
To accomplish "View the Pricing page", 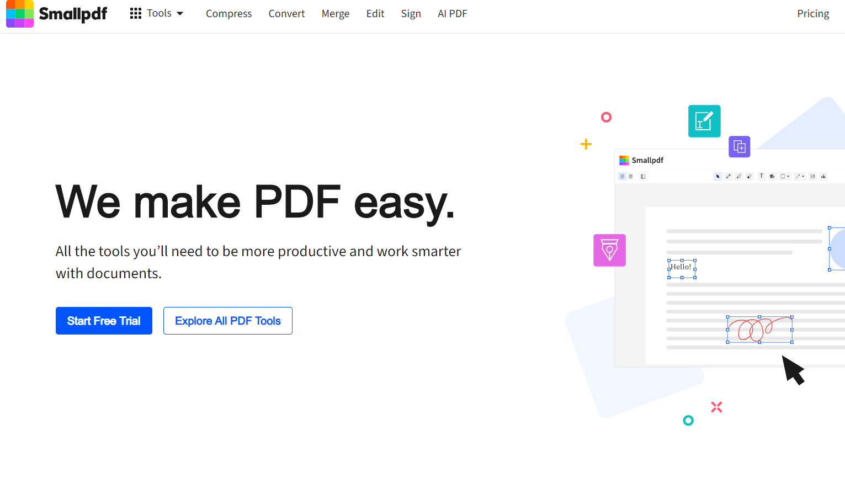I will [813, 14].
